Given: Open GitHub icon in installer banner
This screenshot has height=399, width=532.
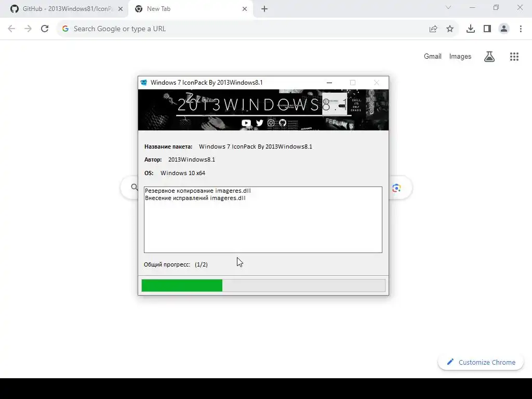Looking at the screenshot, I should click(283, 123).
